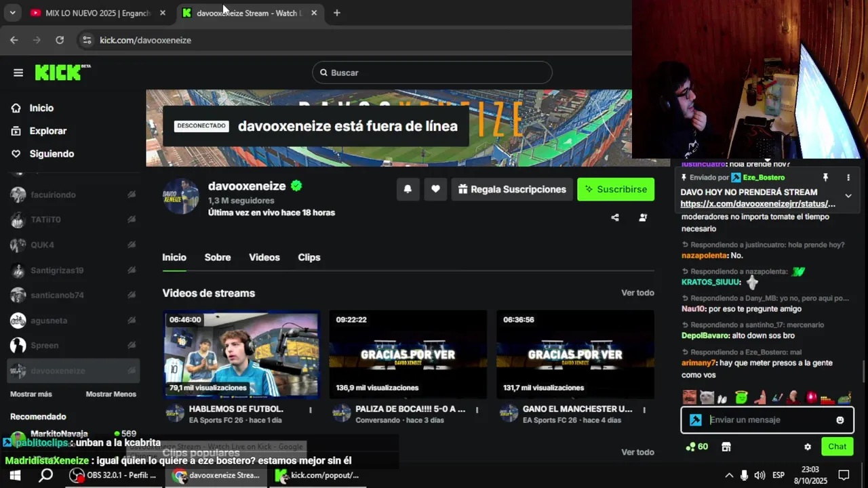Switch to the Sobre tab

(x=218, y=258)
